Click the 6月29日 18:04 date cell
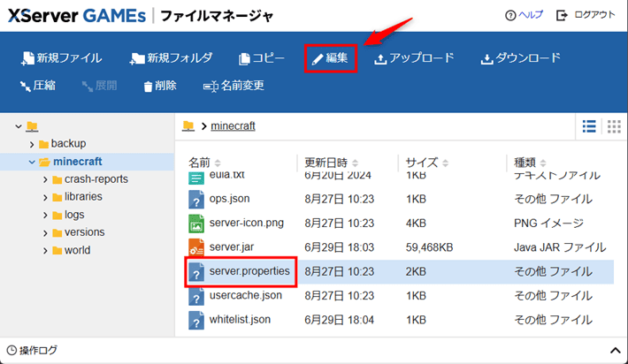 [x=340, y=320]
